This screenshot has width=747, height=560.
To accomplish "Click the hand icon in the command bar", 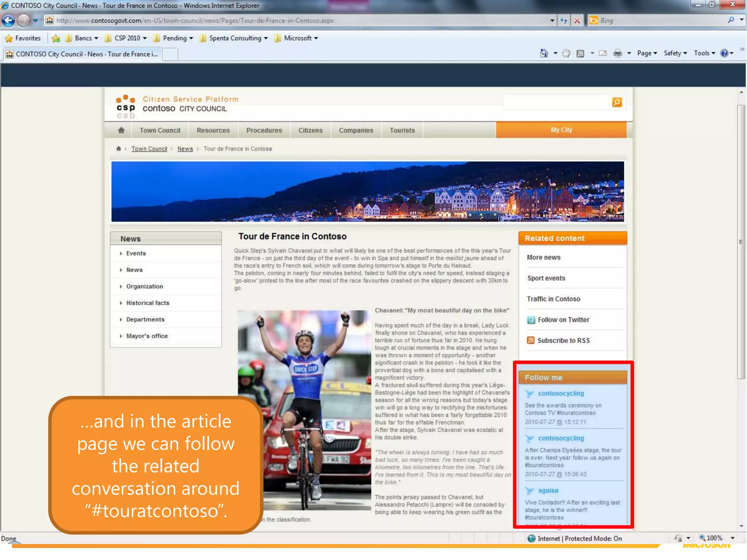I will point(566,53).
